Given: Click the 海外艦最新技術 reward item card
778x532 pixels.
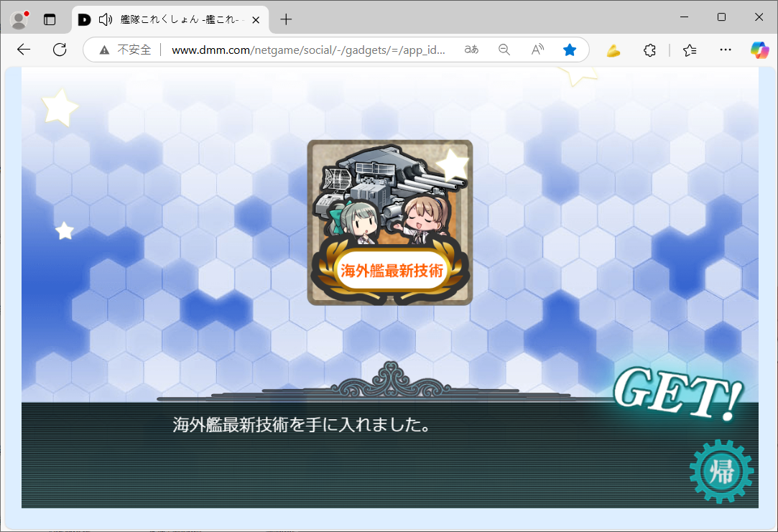Looking at the screenshot, I should [x=390, y=223].
